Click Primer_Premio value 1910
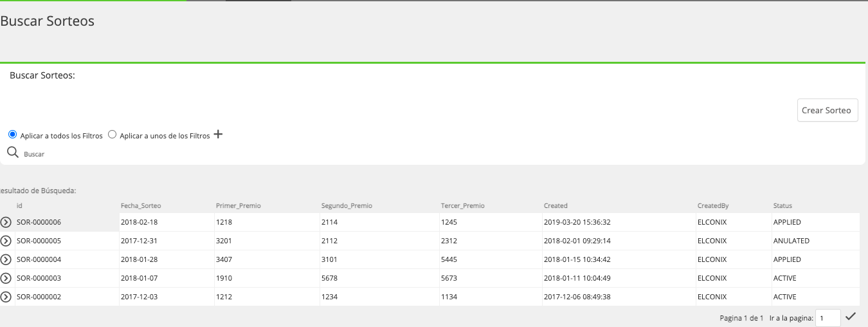Screen dimensions: 868x327 224,278
